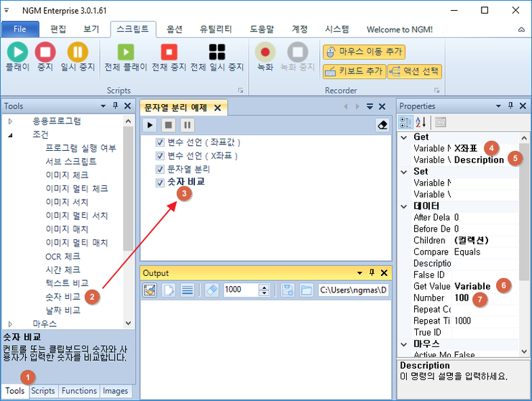The width and height of the screenshot is (532, 401).
Task: Open the File menu
Action: point(20,29)
